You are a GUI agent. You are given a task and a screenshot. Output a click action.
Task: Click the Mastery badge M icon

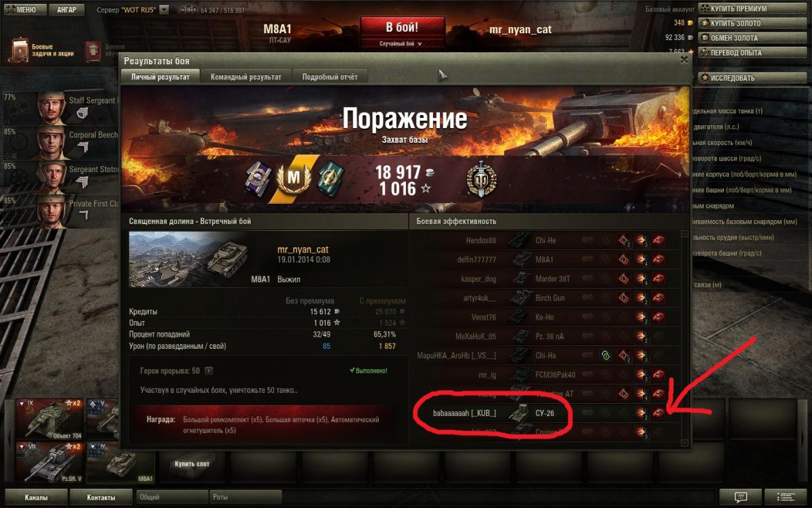pos(293,178)
